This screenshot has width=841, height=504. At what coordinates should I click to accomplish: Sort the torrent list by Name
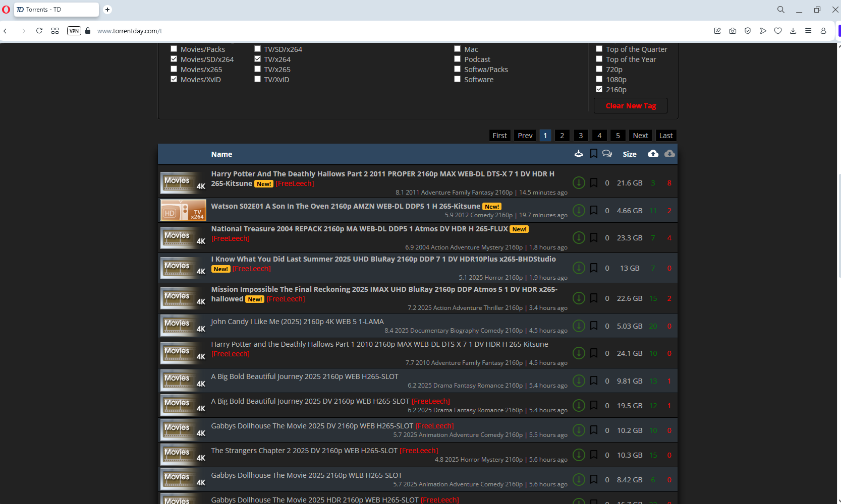(x=221, y=154)
